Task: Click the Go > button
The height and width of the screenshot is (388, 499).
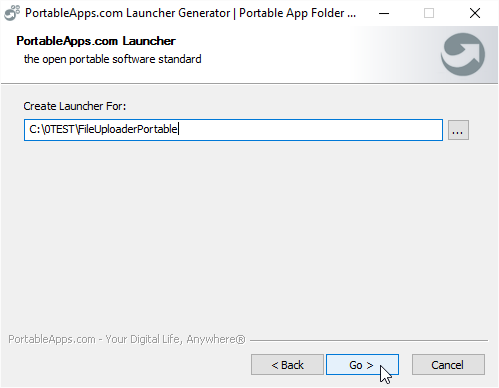Action: 362,365
